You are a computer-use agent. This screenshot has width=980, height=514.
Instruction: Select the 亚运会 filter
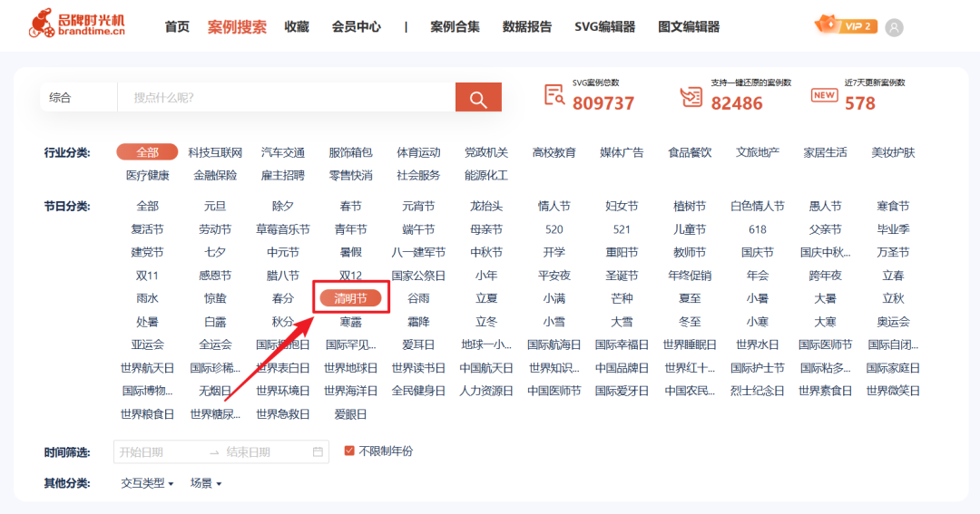(148, 344)
